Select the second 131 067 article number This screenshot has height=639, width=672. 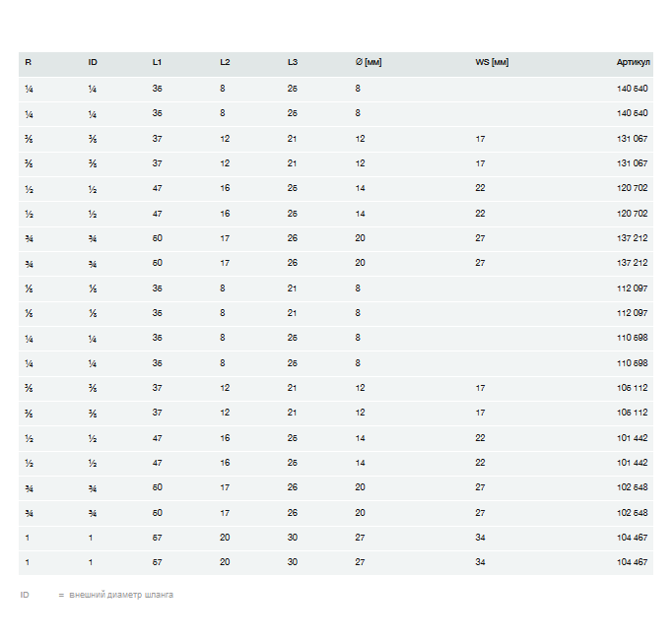click(x=632, y=163)
